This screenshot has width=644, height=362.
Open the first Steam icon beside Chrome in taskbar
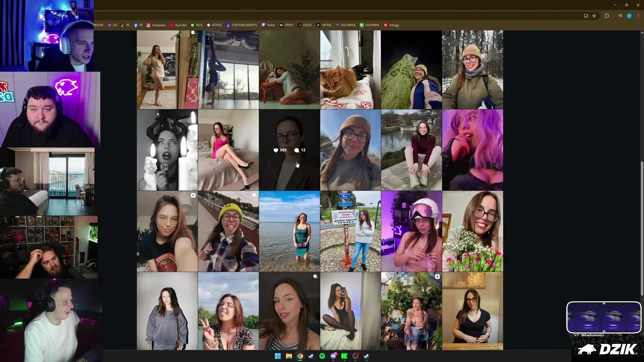click(311, 356)
